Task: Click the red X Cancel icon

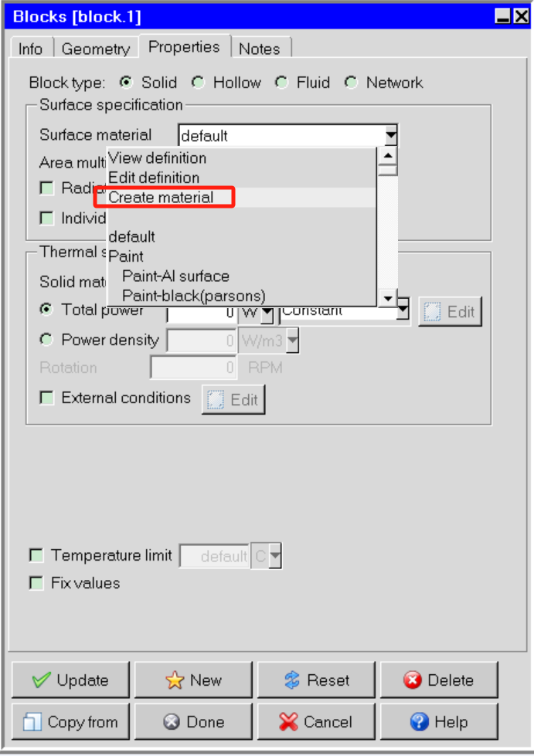Action: click(288, 722)
